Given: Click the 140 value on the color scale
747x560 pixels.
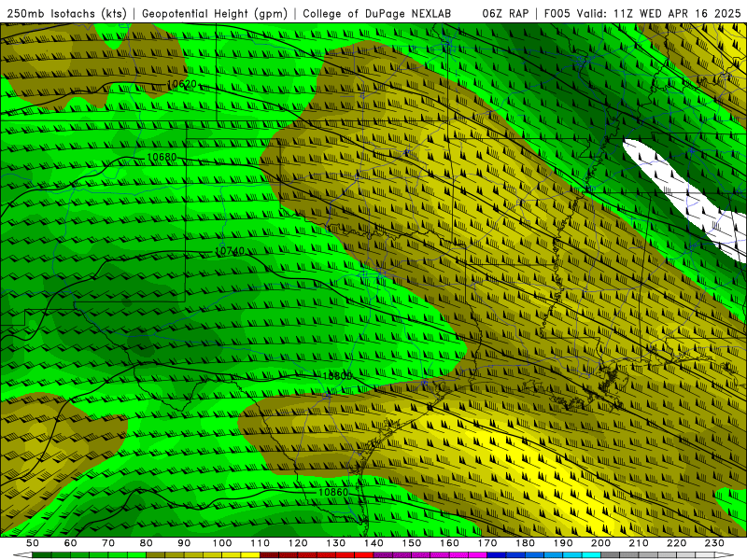Looking at the screenshot, I should (x=373, y=543).
